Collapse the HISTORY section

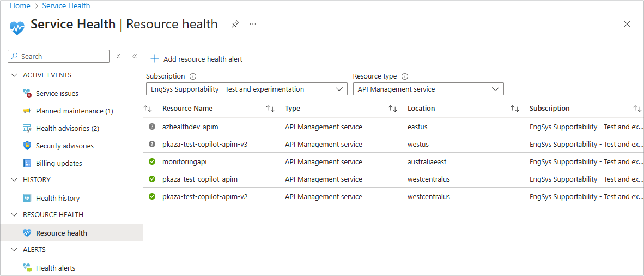tap(14, 180)
